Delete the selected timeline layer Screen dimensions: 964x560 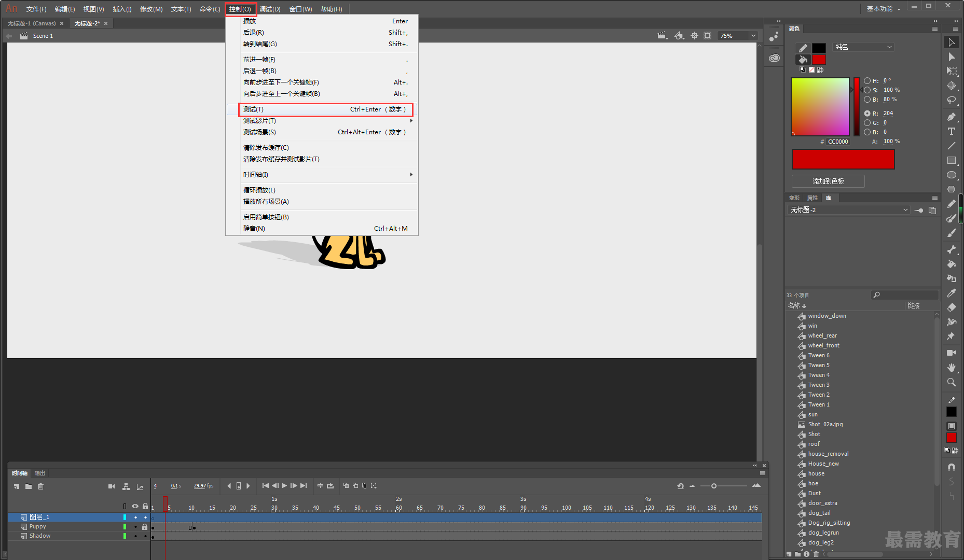pos(41,486)
